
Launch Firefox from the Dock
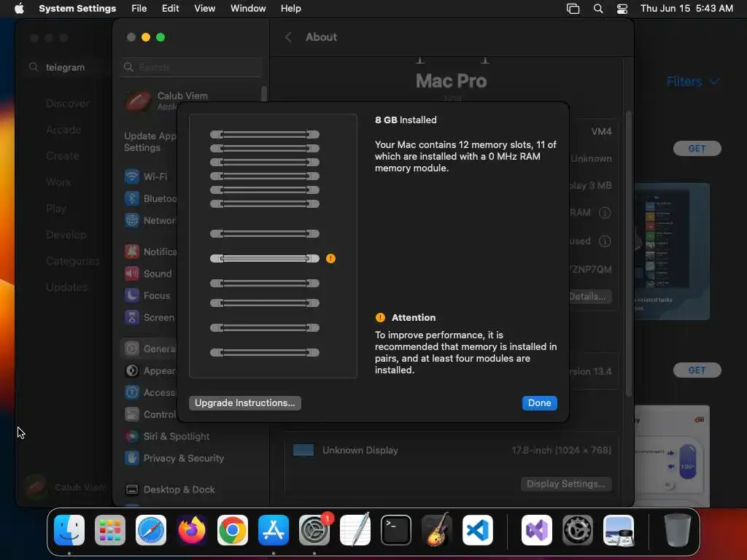point(192,530)
